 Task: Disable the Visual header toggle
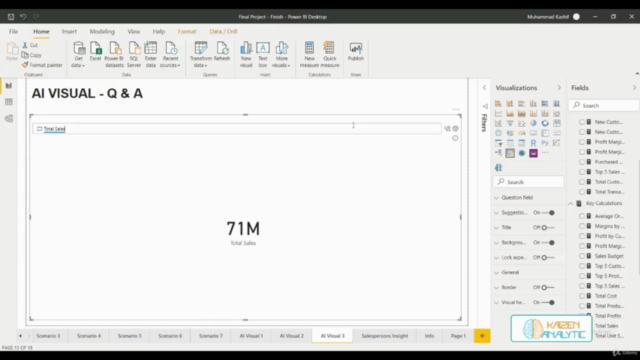point(548,302)
